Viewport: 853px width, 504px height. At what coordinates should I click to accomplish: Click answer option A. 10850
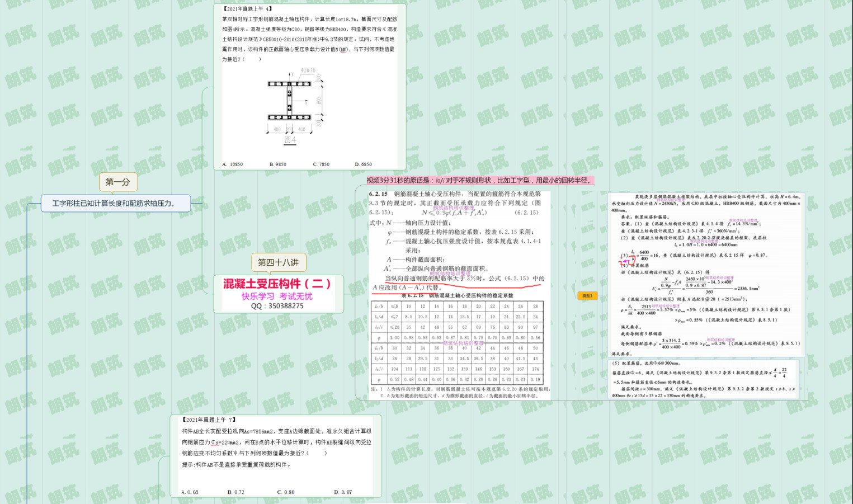[x=233, y=164]
